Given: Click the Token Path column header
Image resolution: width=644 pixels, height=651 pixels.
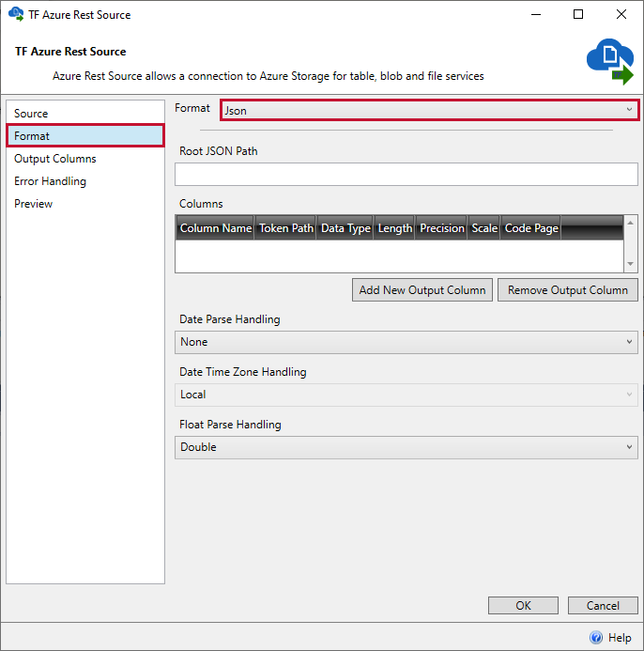Looking at the screenshot, I should [x=286, y=228].
